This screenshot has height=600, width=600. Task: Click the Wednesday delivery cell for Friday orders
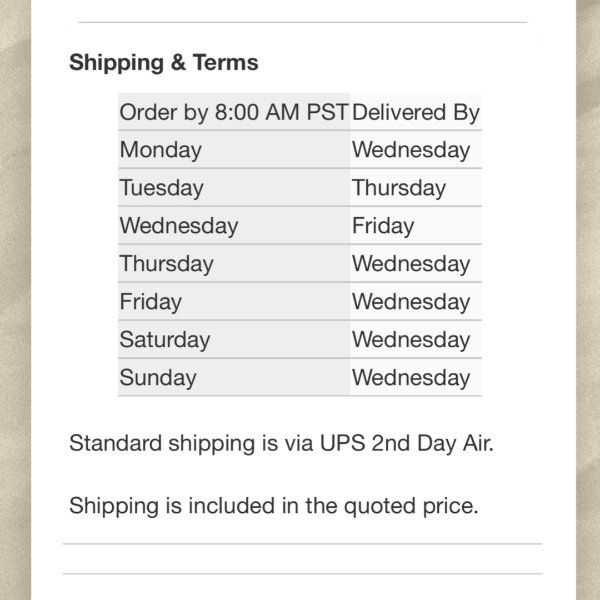416,301
